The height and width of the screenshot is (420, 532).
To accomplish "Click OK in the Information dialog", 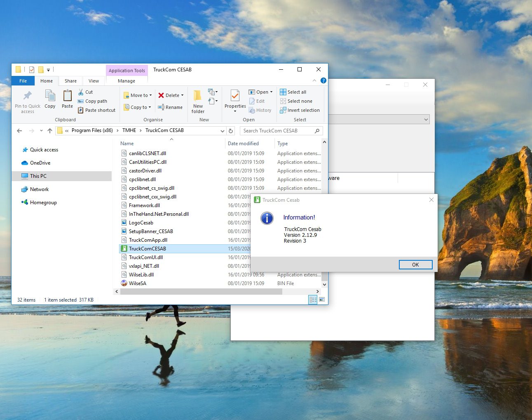I will click(x=415, y=265).
